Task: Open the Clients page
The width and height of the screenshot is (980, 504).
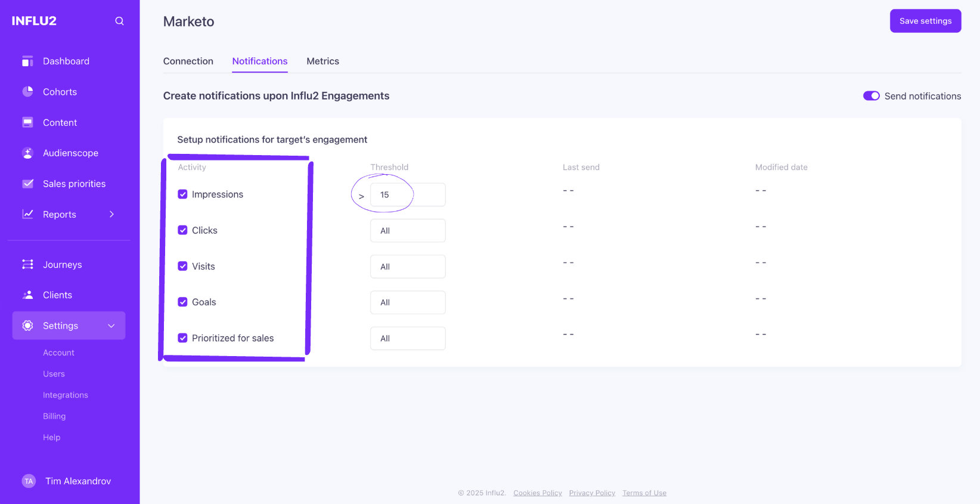Action: coord(57,295)
